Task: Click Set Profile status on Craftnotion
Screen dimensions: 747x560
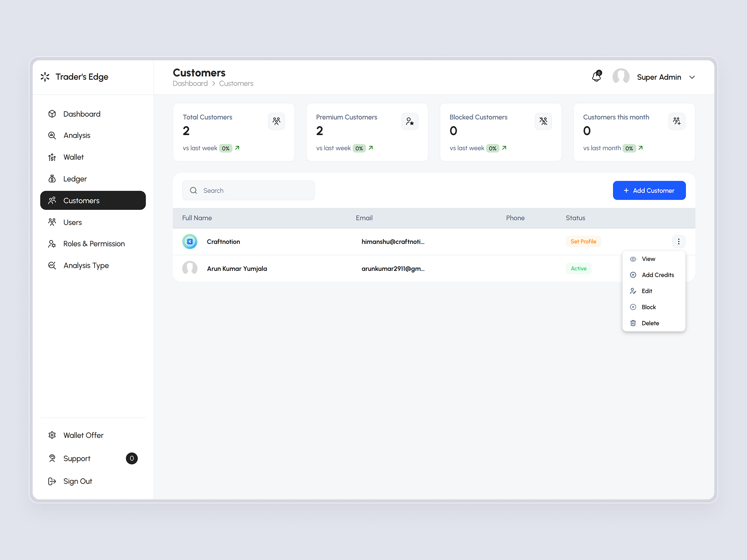Action: 583,241
